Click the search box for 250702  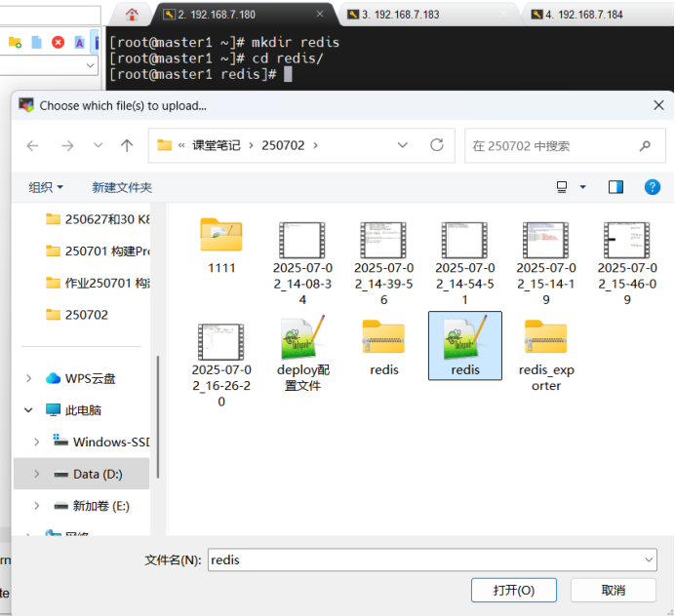tap(551, 145)
